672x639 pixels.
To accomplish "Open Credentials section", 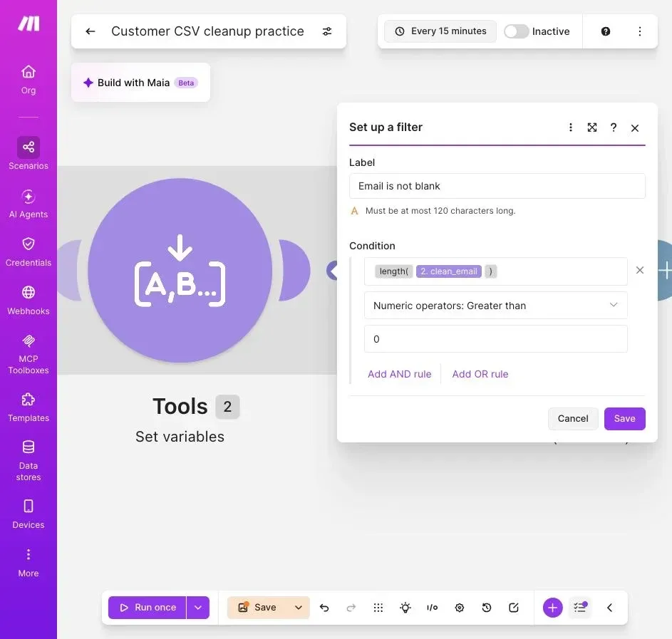I will tap(29, 252).
